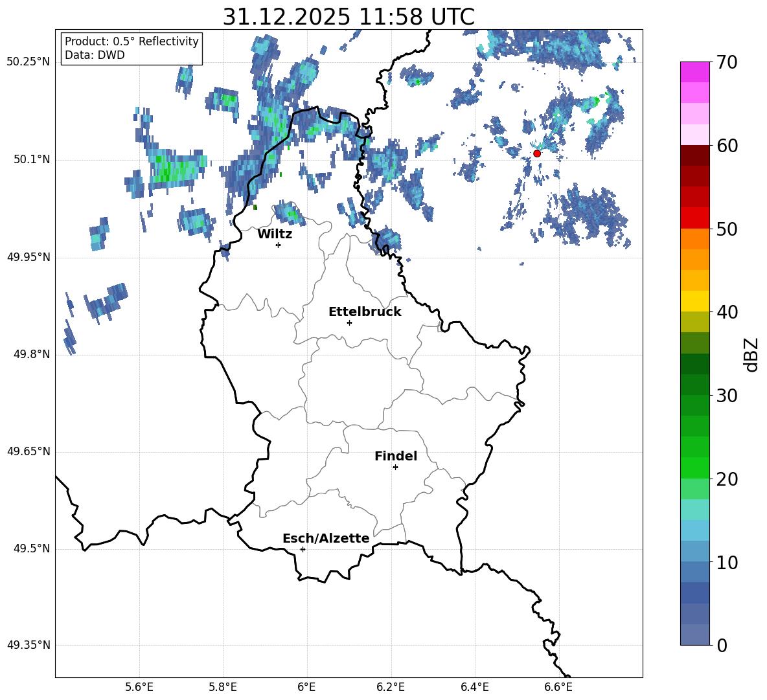Screen dimensions: 767x700
Task: Click the dark maroon colorbar segment below 60
Action: click(694, 155)
